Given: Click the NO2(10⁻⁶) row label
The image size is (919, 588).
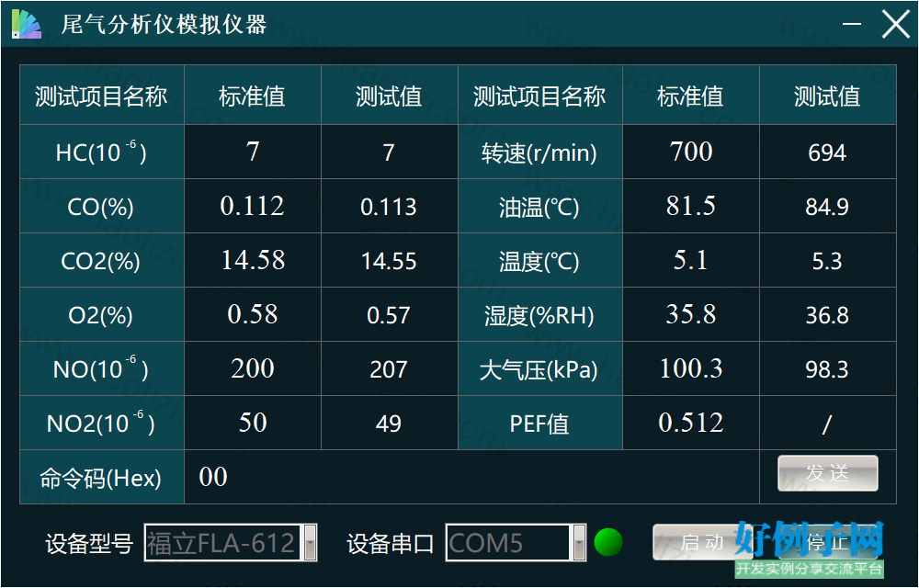Looking at the screenshot, I should [x=101, y=423].
